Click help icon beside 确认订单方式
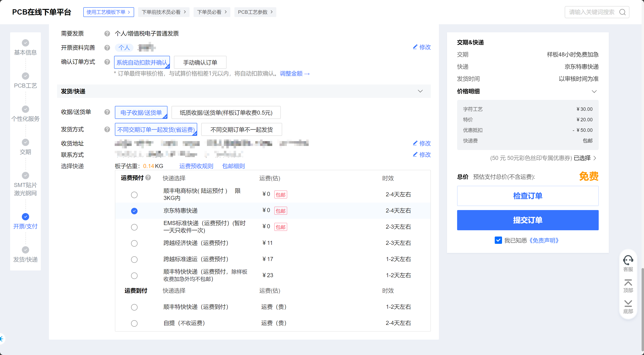 (x=107, y=62)
